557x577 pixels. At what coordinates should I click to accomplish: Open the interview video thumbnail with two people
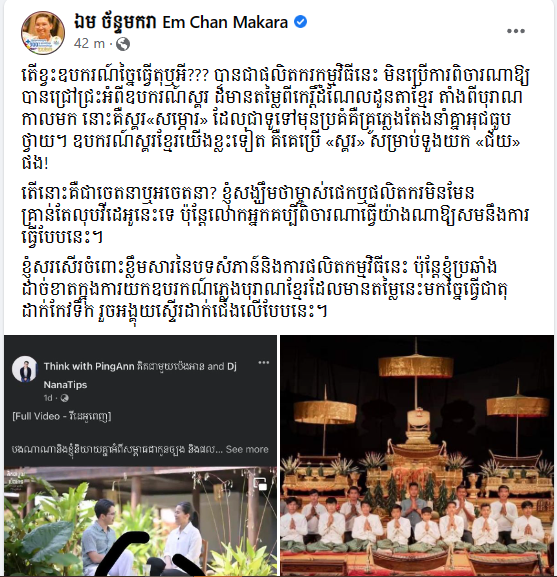pos(140,521)
